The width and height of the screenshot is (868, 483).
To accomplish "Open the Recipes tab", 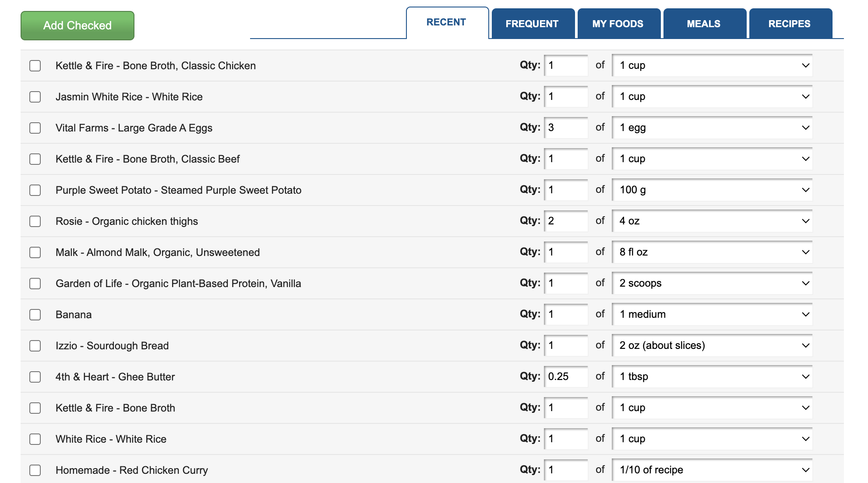I will tap(790, 24).
